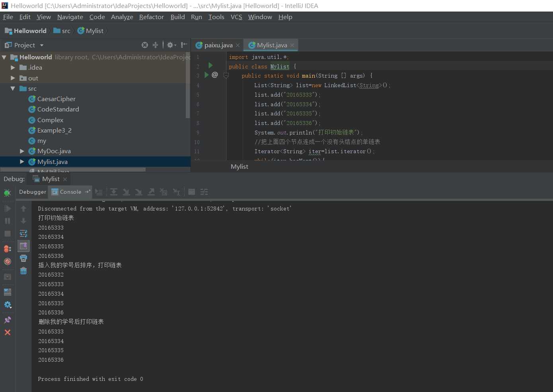Expand the MyDoc.java node
This screenshot has width=553, height=392.
pos(22,151)
